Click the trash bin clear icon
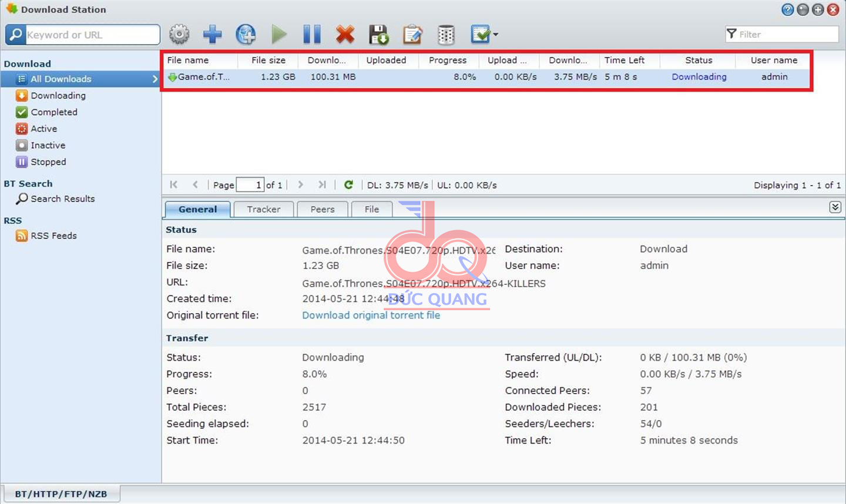The image size is (846, 504). (446, 34)
